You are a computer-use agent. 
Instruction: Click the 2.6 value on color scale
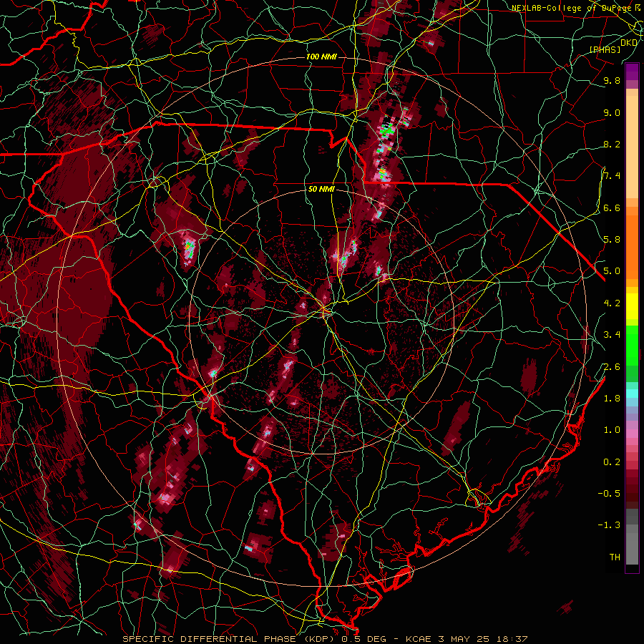point(612,367)
